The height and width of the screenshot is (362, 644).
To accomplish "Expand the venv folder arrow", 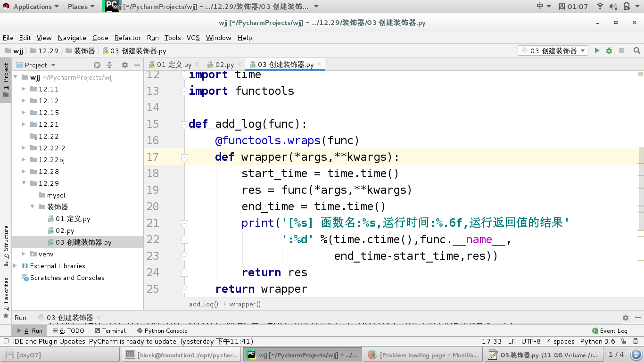I will tap(24, 254).
